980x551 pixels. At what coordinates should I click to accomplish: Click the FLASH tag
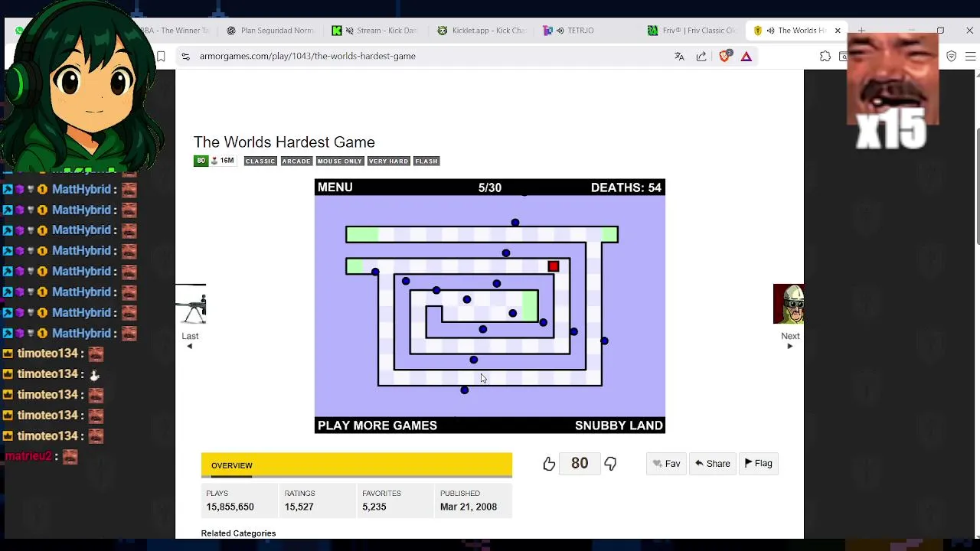pyautogui.click(x=426, y=161)
